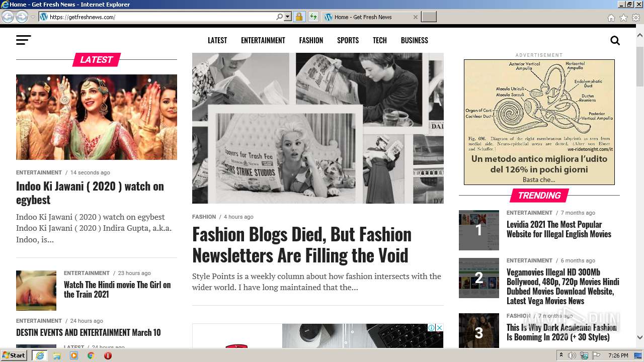Open the recent pages dropdown arrow

(x=33, y=17)
